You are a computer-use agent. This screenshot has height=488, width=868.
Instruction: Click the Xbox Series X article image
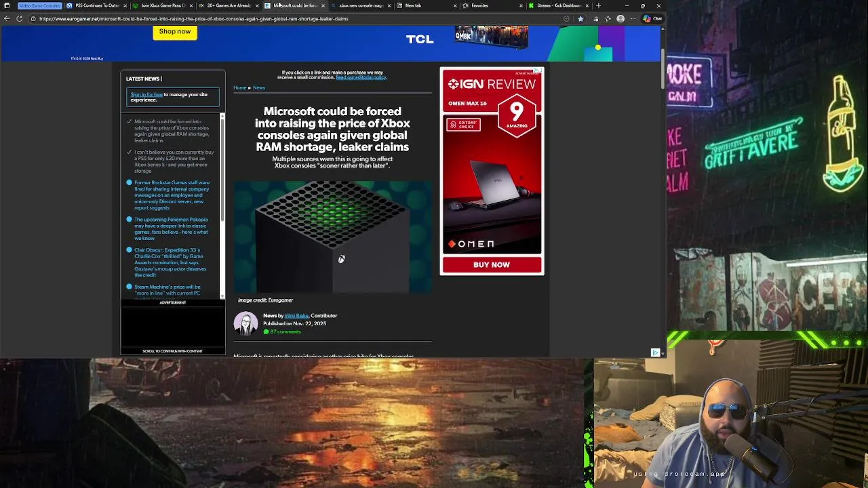click(332, 237)
